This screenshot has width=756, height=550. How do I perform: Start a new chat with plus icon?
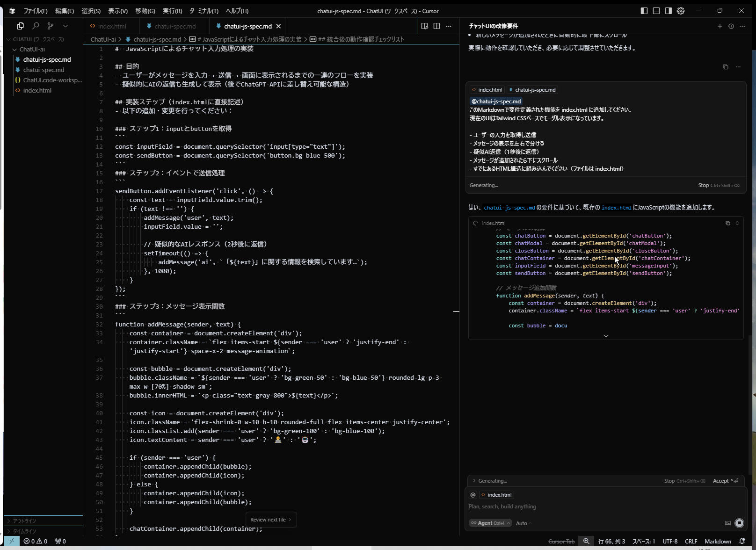tap(720, 26)
